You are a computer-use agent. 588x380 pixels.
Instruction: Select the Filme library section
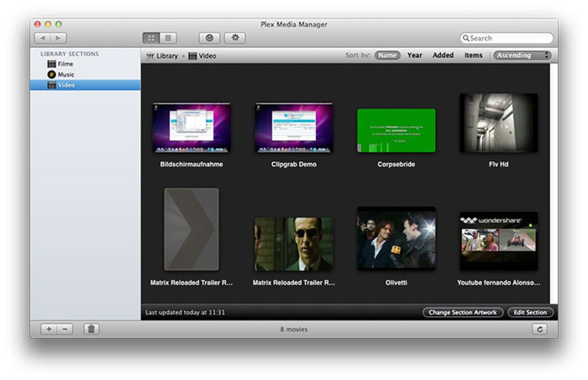pos(63,64)
